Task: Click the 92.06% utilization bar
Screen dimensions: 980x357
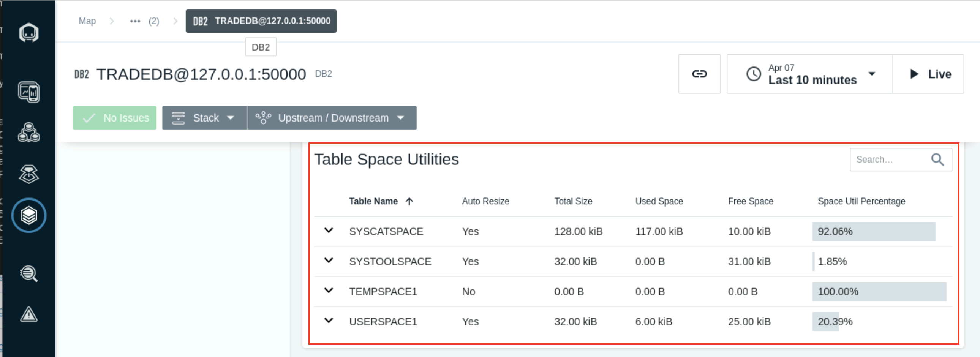Action: pos(874,232)
